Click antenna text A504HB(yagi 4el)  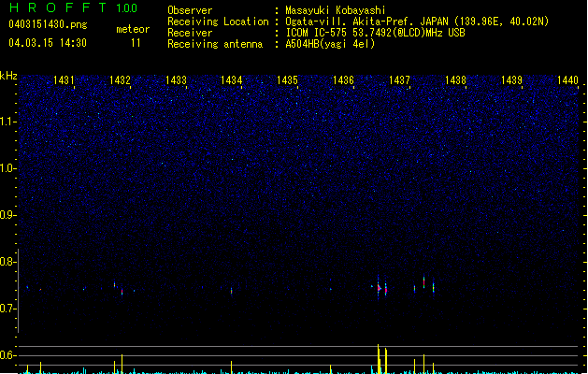pos(330,44)
